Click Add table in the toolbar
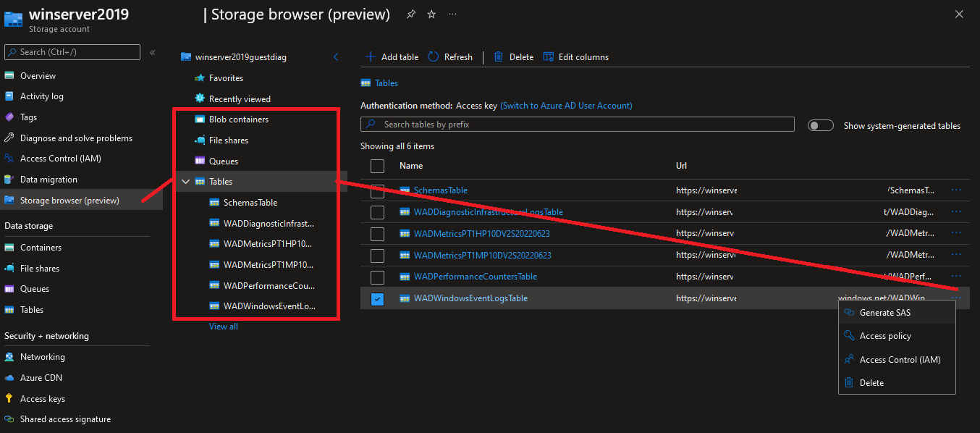 point(392,57)
